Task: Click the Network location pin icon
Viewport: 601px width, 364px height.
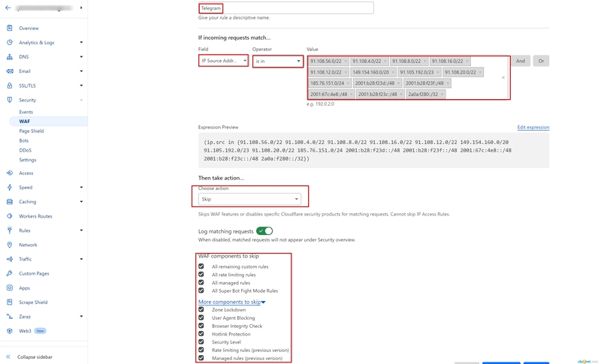Action: pyautogui.click(x=10, y=245)
